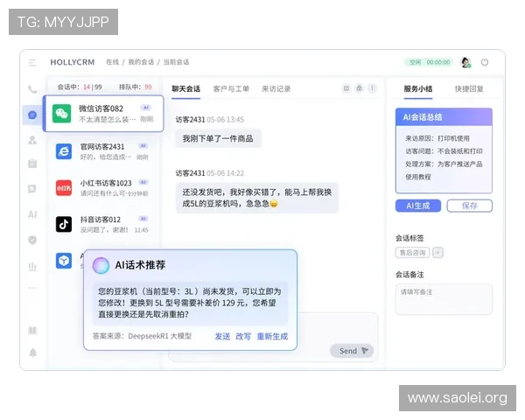Click 访客问题: 不会装纸和打印 summary line

[444, 151]
